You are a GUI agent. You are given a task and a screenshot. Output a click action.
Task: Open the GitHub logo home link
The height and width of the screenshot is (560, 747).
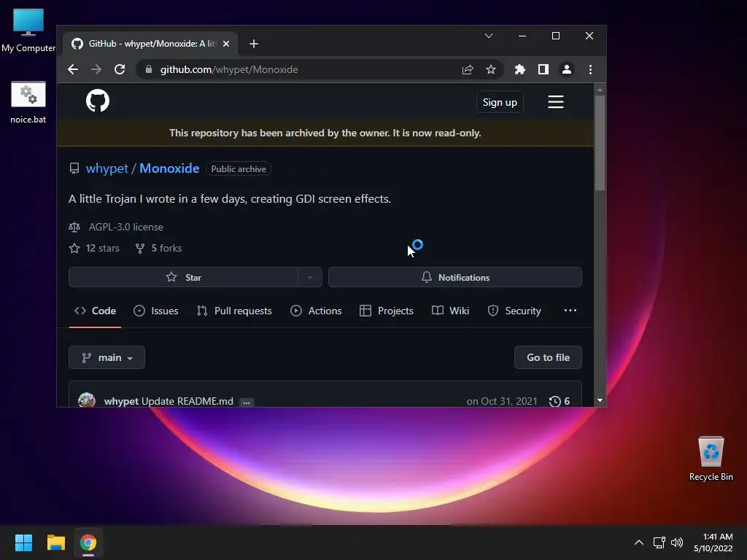tap(98, 101)
